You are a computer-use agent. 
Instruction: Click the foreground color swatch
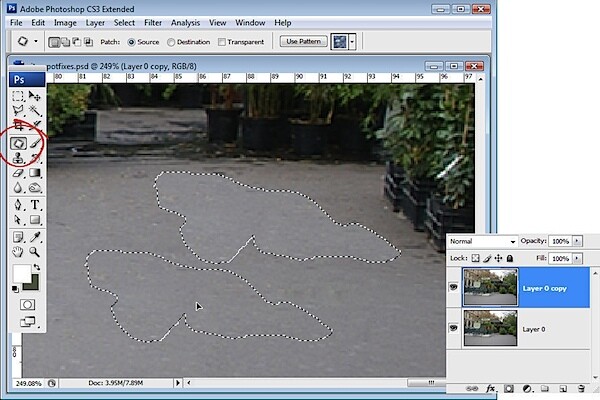(22, 273)
